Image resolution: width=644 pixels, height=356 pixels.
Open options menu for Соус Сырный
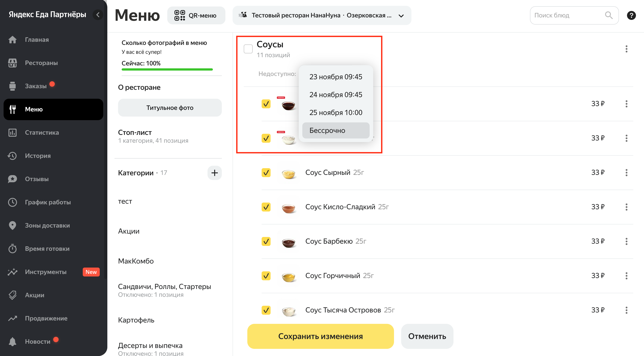click(626, 172)
